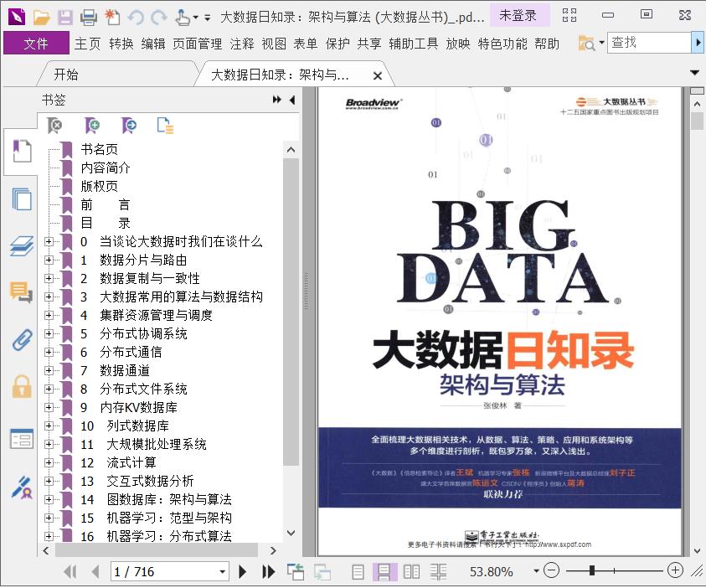The width and height of the screenshot is (706, 588).
Task: Open the 页面管理 ribbon tab
Action: (197, 44)
